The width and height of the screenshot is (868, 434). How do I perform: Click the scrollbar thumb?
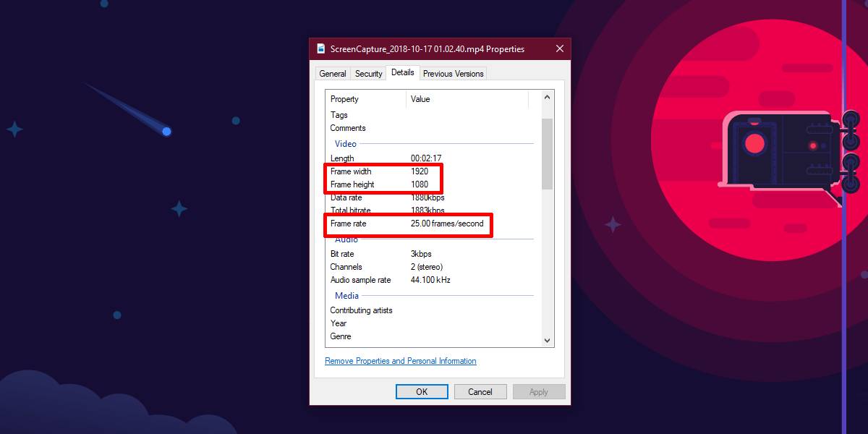click(547, 152)
